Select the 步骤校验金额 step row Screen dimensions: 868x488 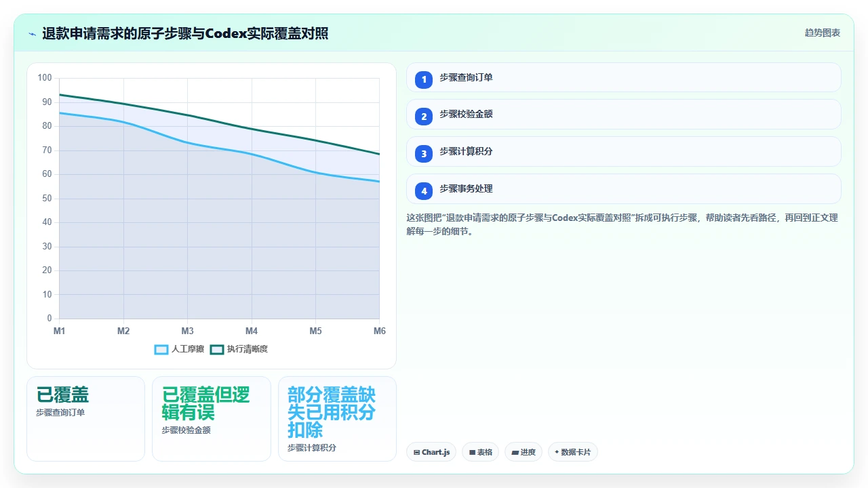click(623, 114)
